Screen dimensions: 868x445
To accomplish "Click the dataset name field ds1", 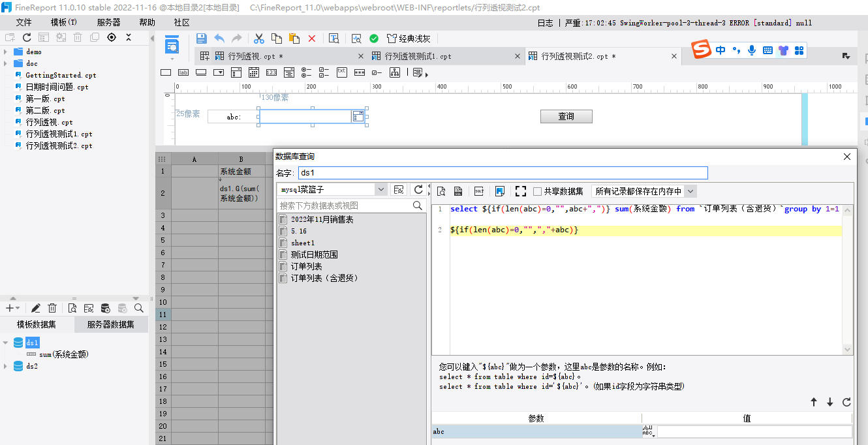I will pyautogui.click(x=503, y=173).
